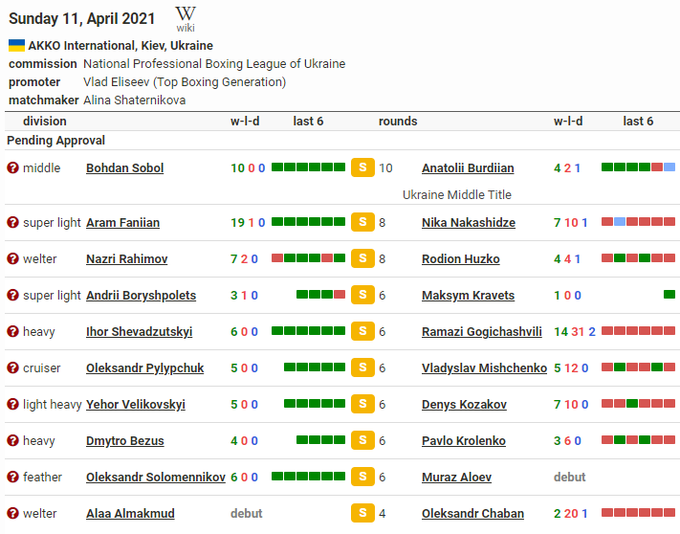Screen dimensions: 680x534
Task: Open Anatolii Burdiian's profile link
Action: click(468, 168)
